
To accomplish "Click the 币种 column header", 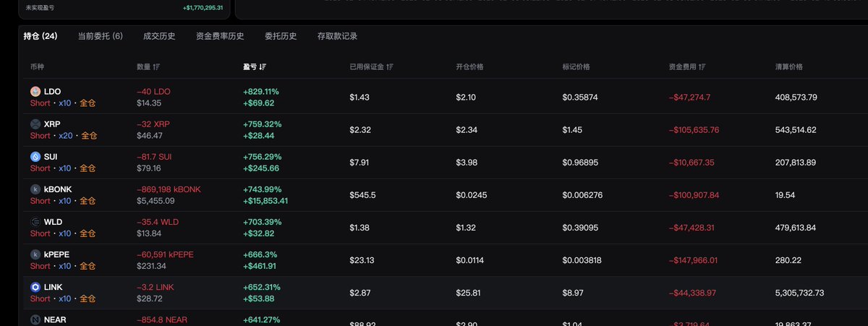I will point(37,67).
